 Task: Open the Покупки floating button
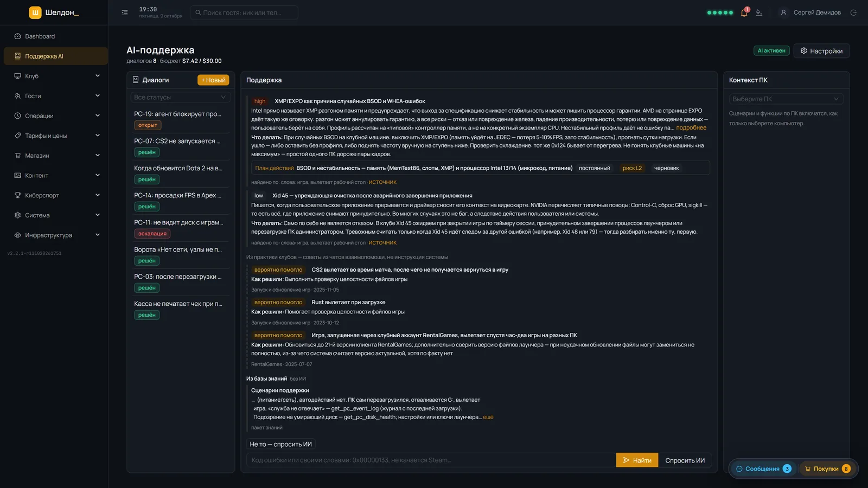(x=827, y=469)
